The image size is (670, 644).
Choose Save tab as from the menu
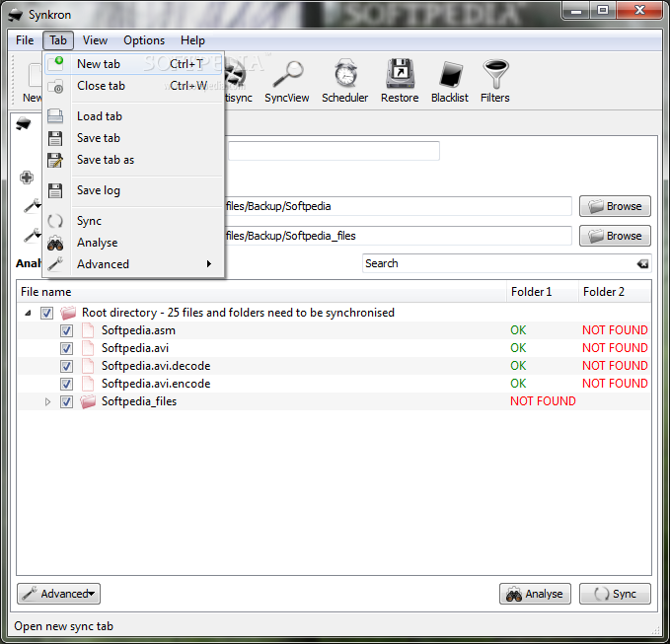coord(133,160)
